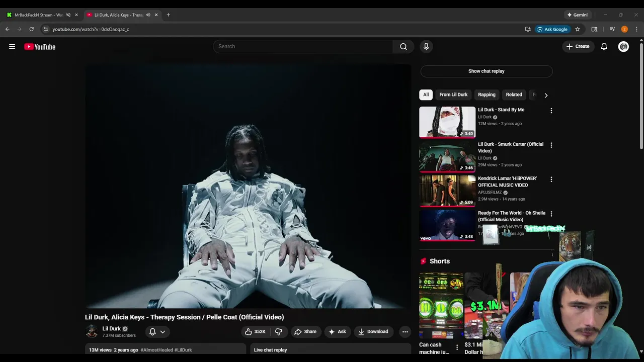This screenshot has width=644, height=362.
Task: Mute the Lil Durk tab audio icon
Action: pos(148,15)
